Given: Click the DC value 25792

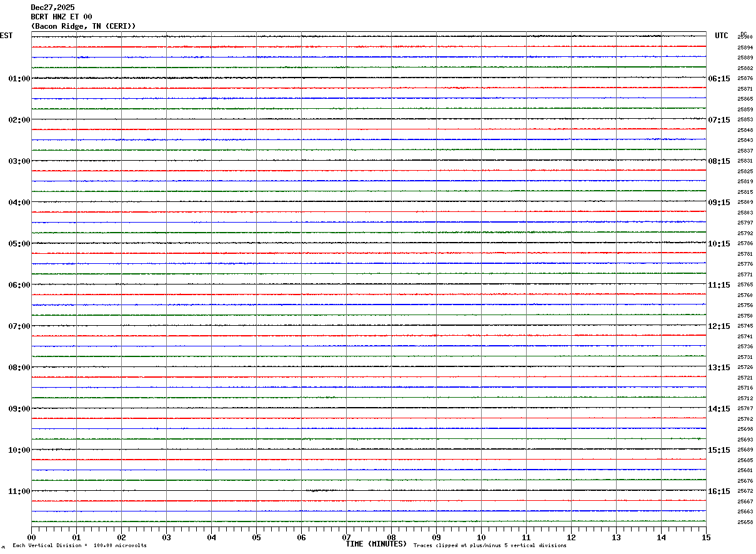Looking at the screenshot, I should (745, 233).
